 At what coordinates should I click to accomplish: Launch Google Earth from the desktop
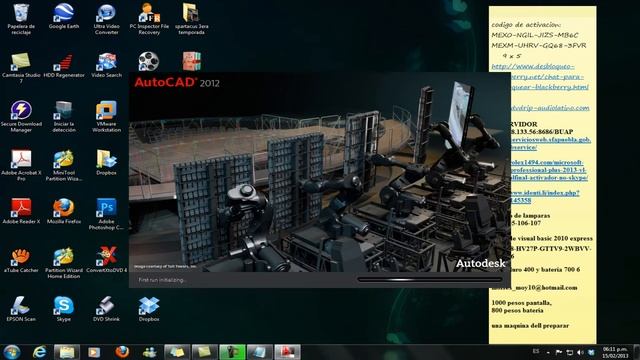(x=64, y=16)
